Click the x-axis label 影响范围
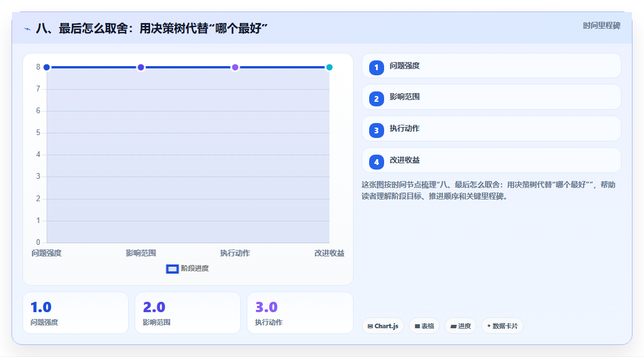This screenshot has width=644, height=357. coord(141,253)
